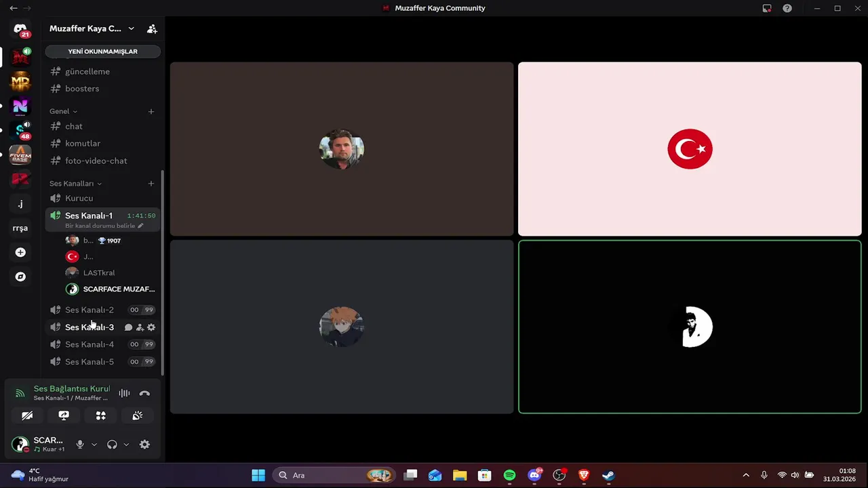Collapse the Ses Kanalları category
Image resolution: width=868 pixels, height=488 pixels.
pos(75,184)
